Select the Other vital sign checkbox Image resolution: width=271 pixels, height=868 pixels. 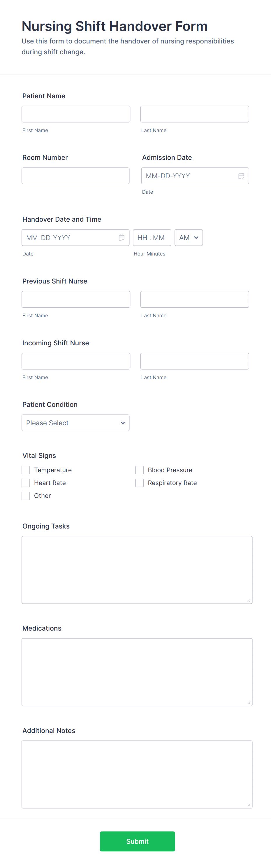[x=26, y=496]
